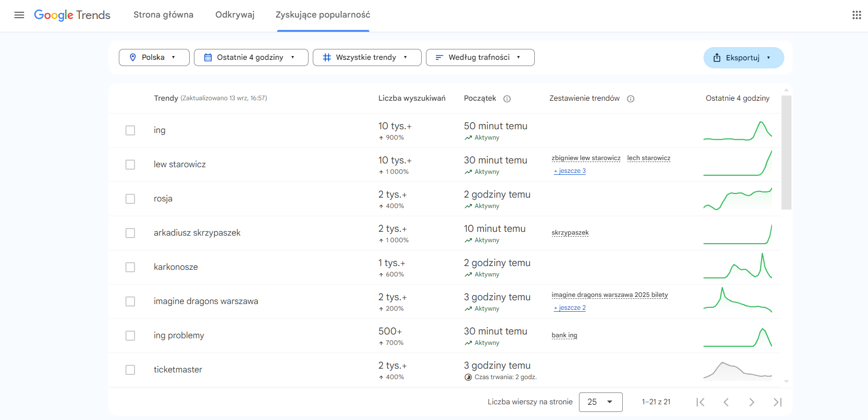Select the checkbox for ing
Image resolution: width=868 pixels, height=420 pixels.
click(x=130, y=130)
